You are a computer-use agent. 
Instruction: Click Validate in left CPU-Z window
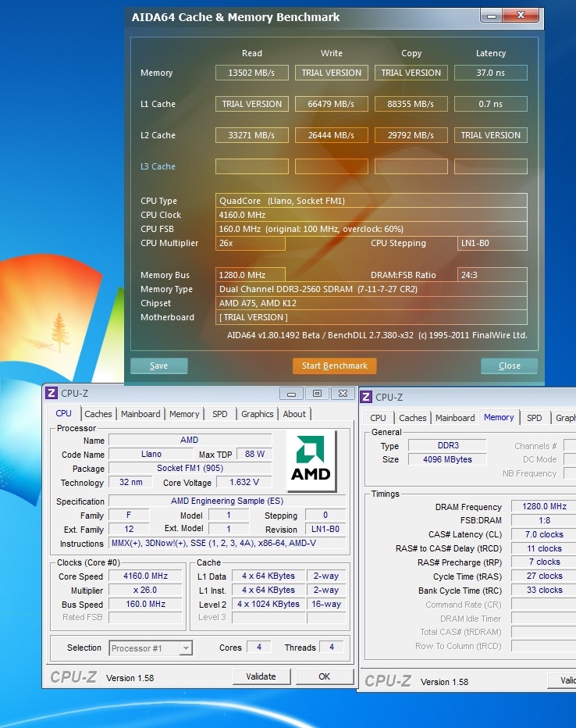pos(261,676)
